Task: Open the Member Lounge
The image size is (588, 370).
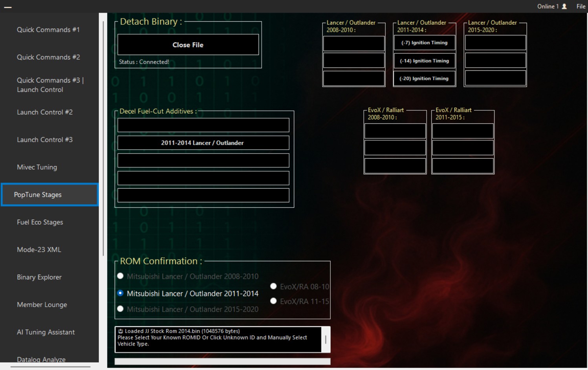Action: click(x=42, y=304)
